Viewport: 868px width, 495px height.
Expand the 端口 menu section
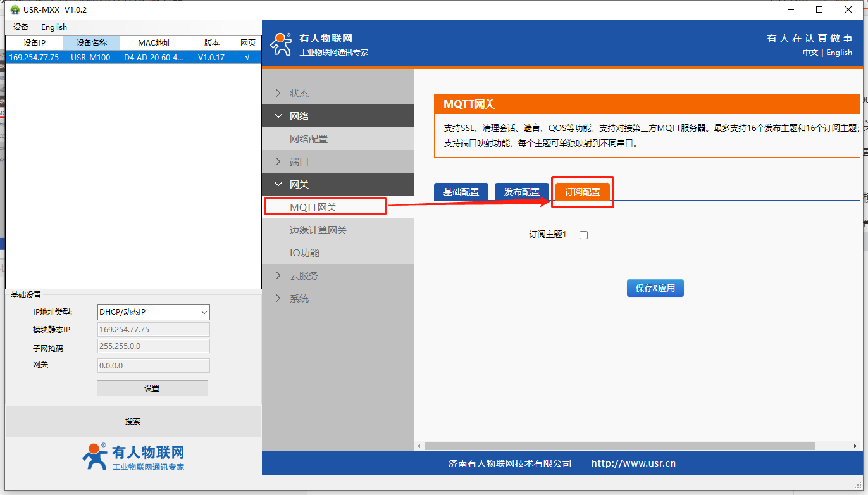click(338, 161)
